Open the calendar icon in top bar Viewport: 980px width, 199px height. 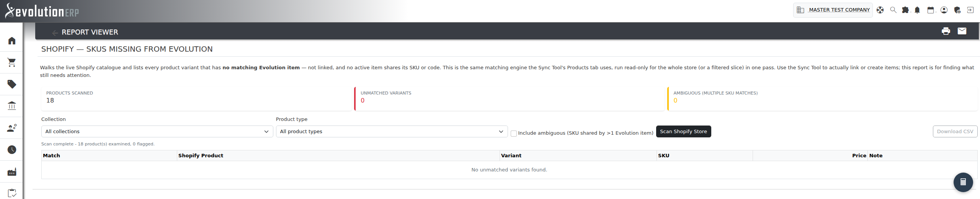click(931, 10)
